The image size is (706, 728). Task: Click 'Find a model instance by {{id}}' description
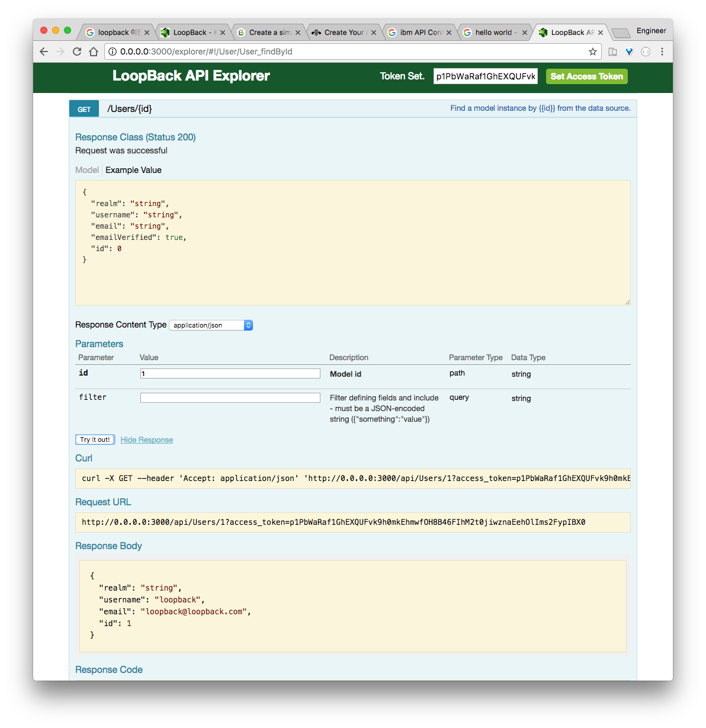[540, 108]
